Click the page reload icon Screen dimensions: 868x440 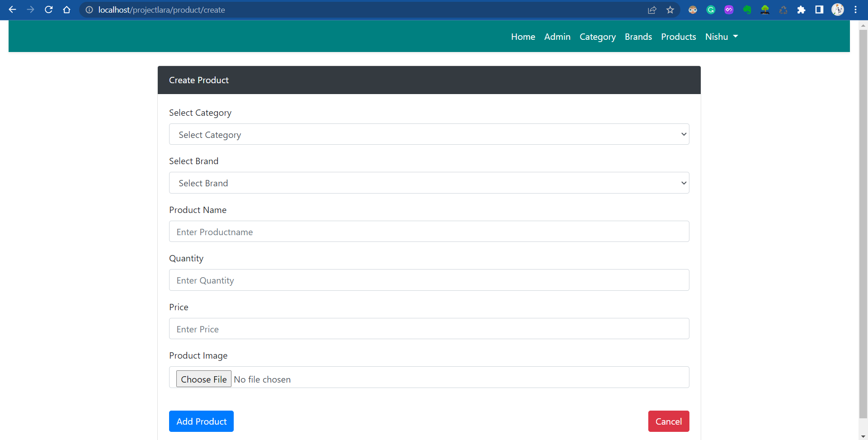coord(49,9)
